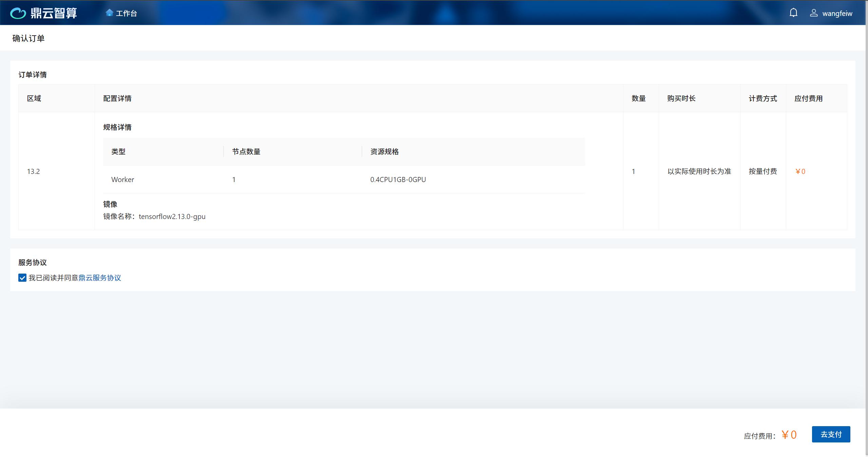Viewport: 868px width, 457px height.
Task: Go to 工作台 menu item
Action: click(127, 13)
